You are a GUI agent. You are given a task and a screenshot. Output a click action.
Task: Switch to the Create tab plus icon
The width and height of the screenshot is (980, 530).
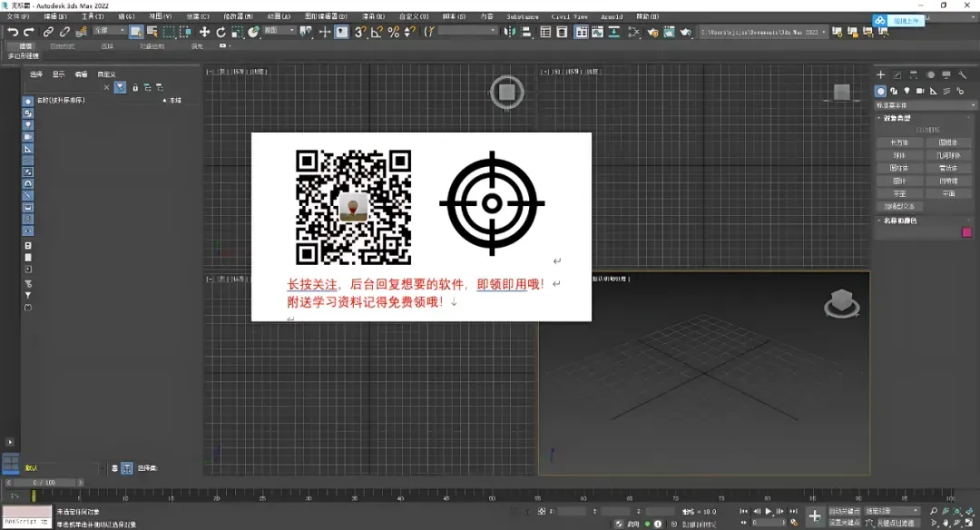(880, 75)
